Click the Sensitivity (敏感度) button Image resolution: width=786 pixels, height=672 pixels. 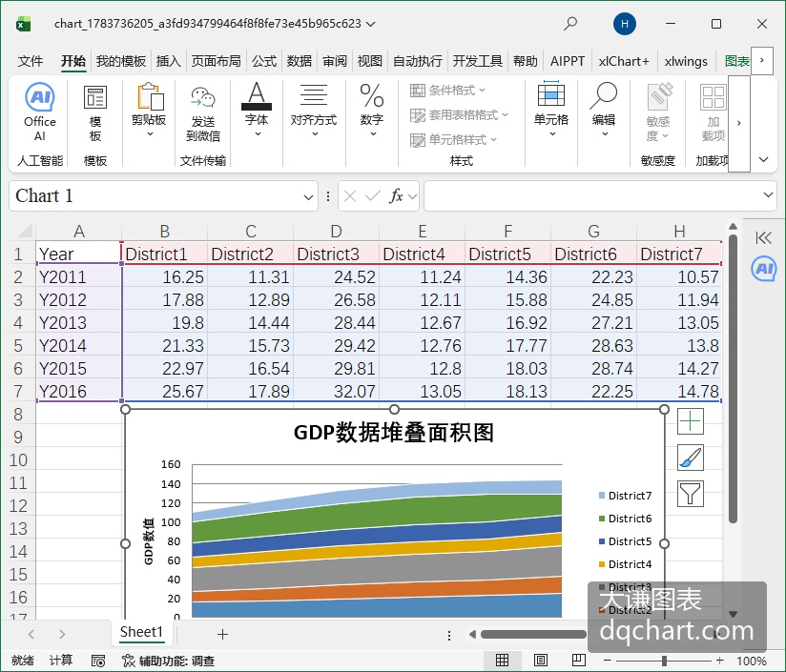[x=658, y=112]
